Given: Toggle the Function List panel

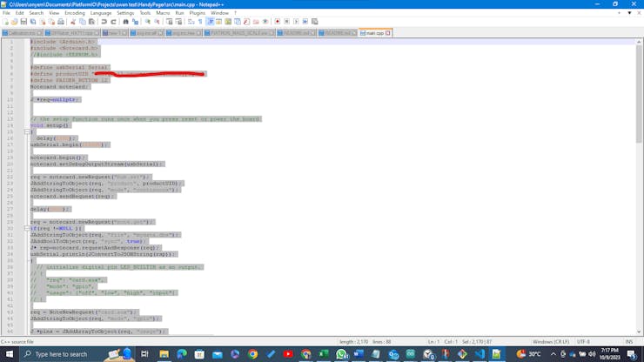Looking at the screenshot, I should 246,22.
